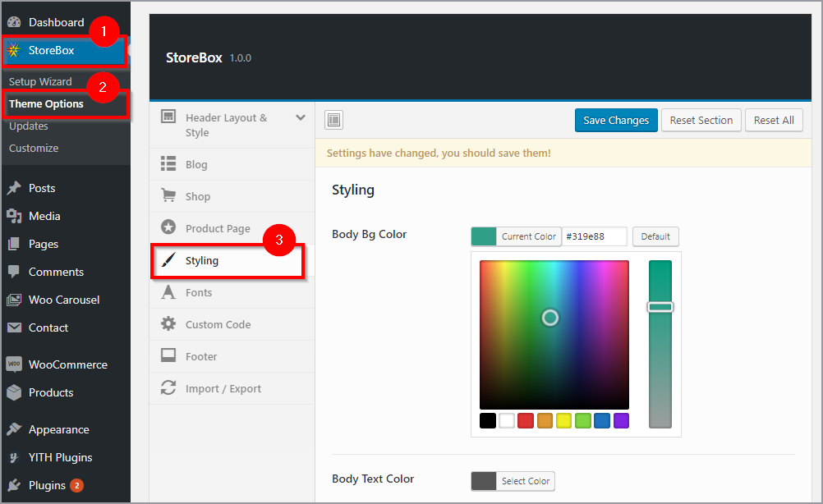Pick the red palette swatch
Viewport: 823px width, 504px height.
pos(526,420)
